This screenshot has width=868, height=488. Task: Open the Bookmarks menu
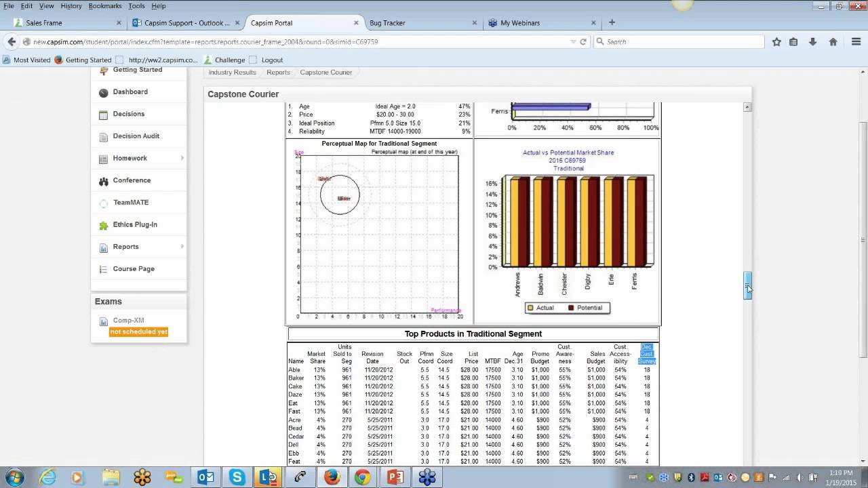pos(105,5)
